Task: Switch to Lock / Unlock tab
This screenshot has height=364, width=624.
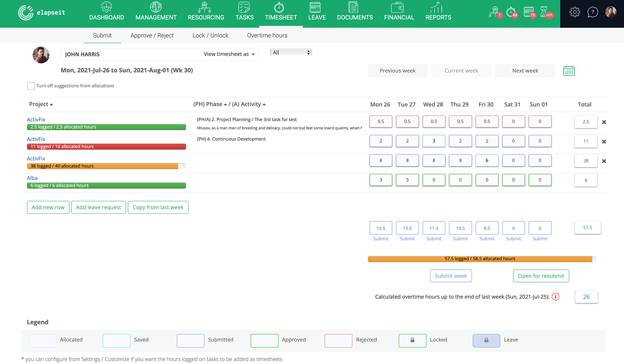Action: [x=210, y=35]
